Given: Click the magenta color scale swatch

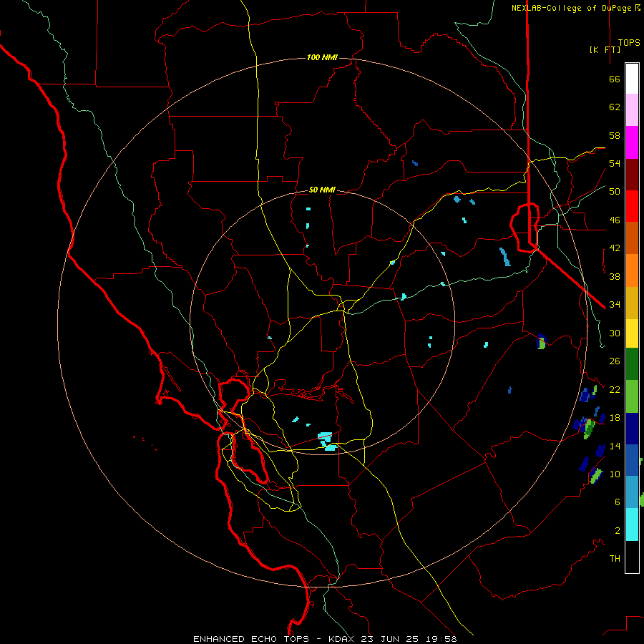Looking at the screenshot, I should 632,142.
